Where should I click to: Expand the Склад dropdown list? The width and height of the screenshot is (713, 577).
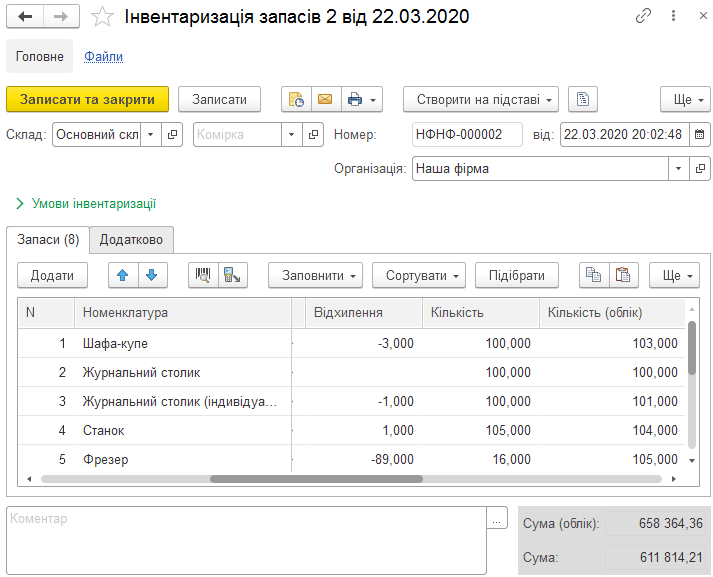(151, 135)
